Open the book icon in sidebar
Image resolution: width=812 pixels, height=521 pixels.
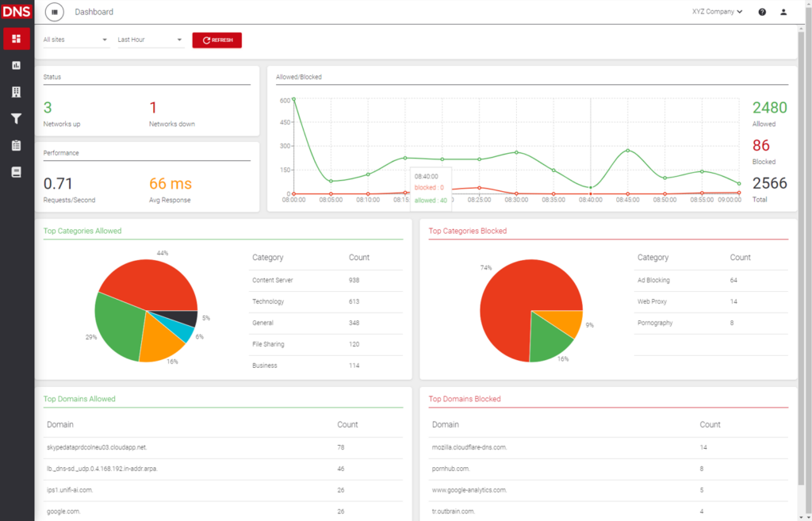coord(17,172)
